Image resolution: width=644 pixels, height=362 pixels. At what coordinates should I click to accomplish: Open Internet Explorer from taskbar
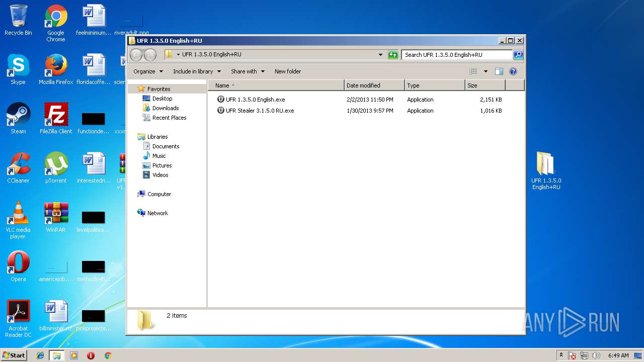click(40, 355)
